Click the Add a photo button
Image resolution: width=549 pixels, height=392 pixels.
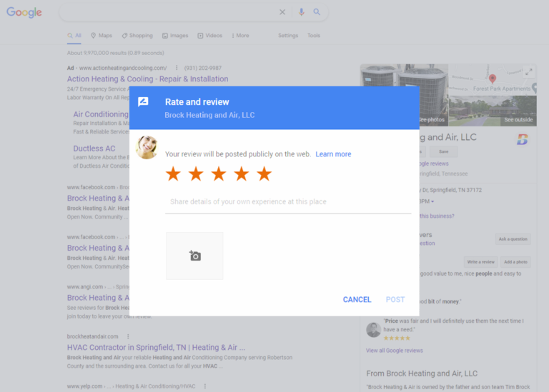(x=515, y=262)
